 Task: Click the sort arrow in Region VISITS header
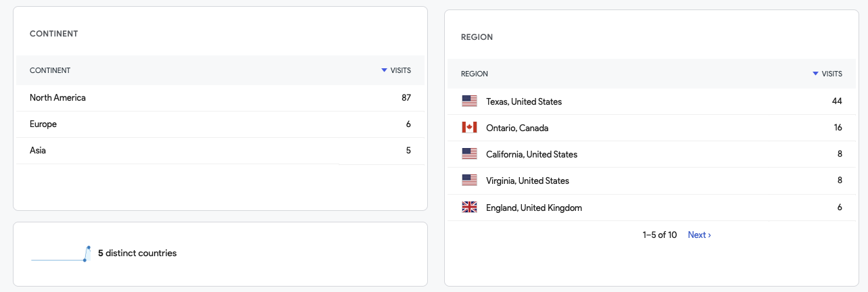pyautogui.click(x=815, y=74)
